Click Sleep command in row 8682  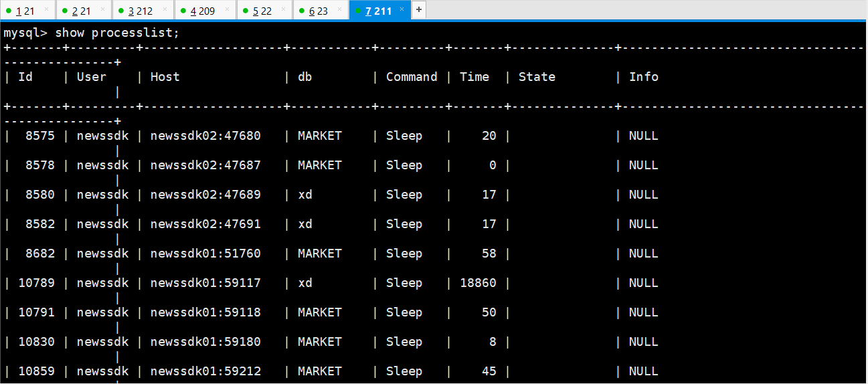(x=404, y=254)
